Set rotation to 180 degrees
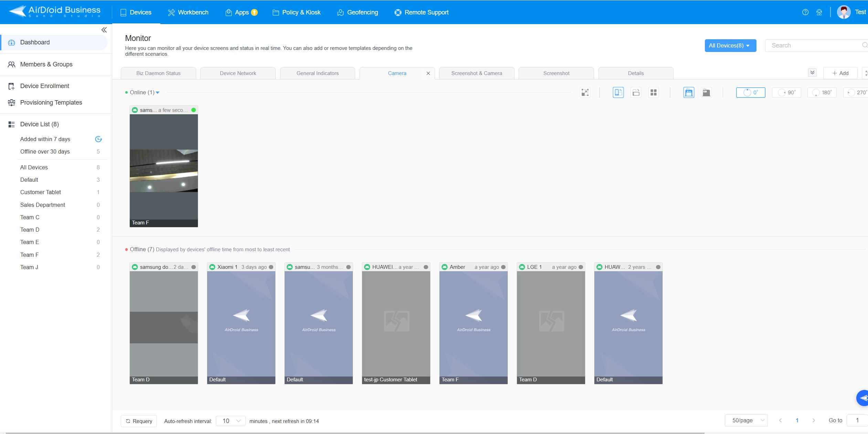 click(x=822, y=92)
